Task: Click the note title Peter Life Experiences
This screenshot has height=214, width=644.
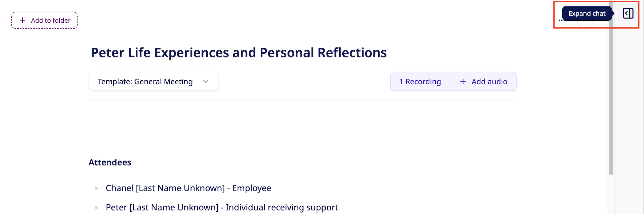Action: tap(238, 53)
